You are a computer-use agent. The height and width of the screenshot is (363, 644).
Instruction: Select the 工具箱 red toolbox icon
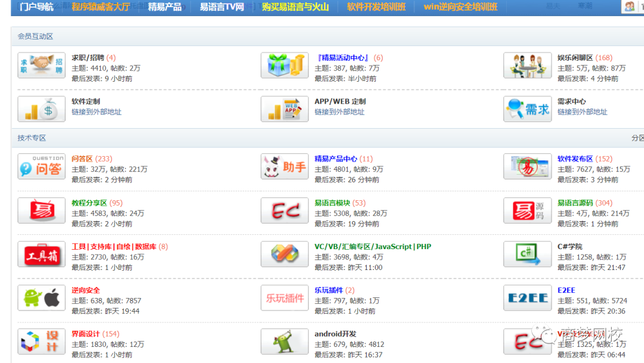(x=41, y=254)
